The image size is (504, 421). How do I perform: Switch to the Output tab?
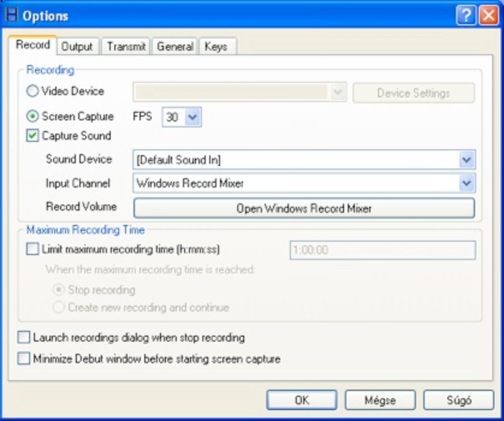coord(77,47)
